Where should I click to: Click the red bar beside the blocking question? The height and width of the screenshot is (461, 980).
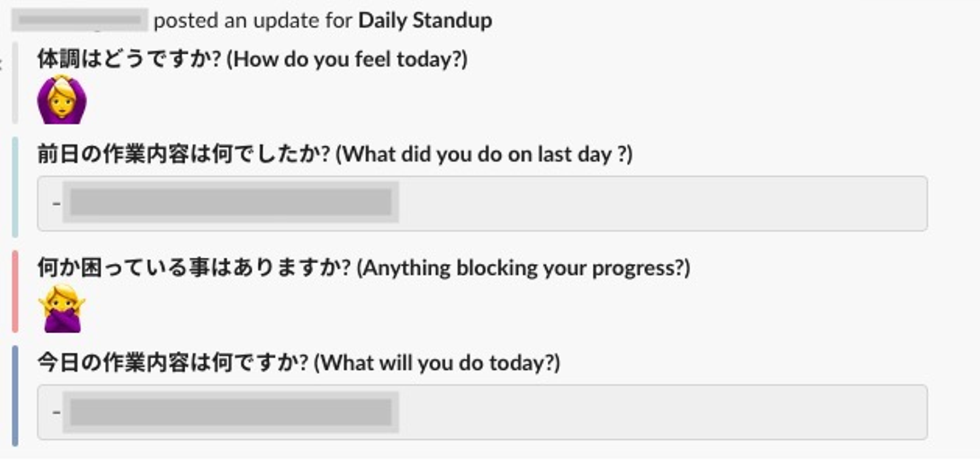15,291
